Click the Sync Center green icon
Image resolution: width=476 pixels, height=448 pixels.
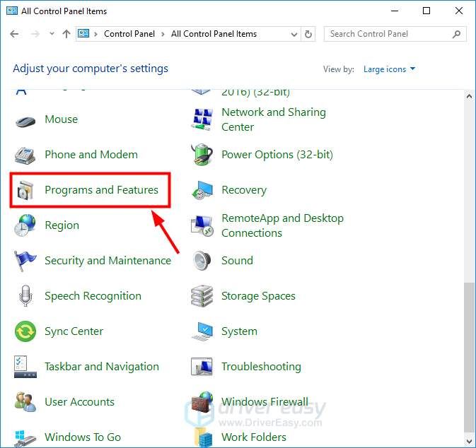25,331
